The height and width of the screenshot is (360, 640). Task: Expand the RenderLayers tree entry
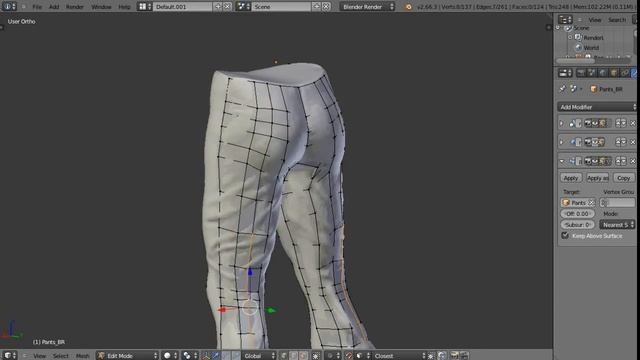pos(570,38)
